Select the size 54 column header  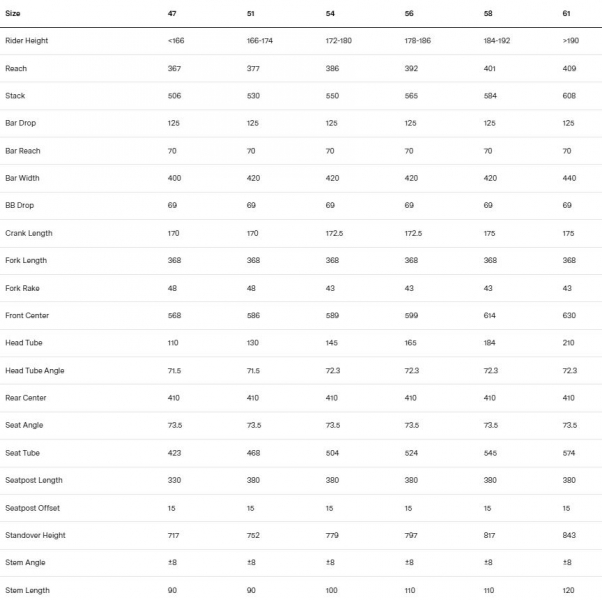click(330, 14)
